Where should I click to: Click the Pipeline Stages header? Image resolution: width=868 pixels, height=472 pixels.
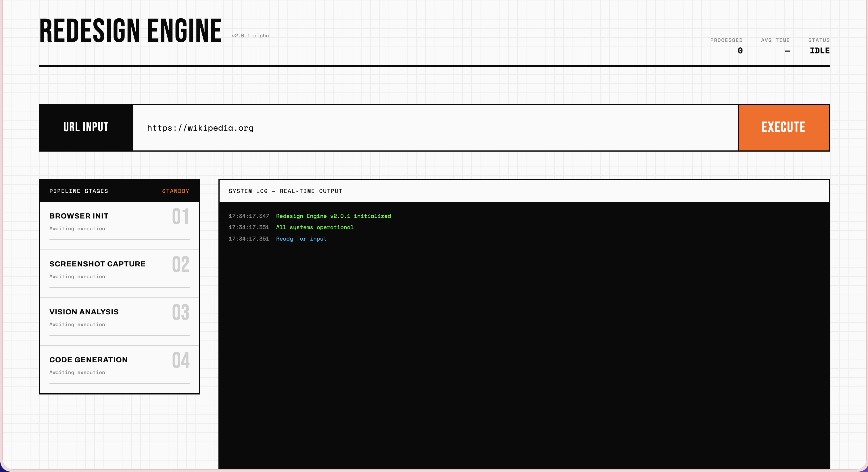tap(78, 191)
